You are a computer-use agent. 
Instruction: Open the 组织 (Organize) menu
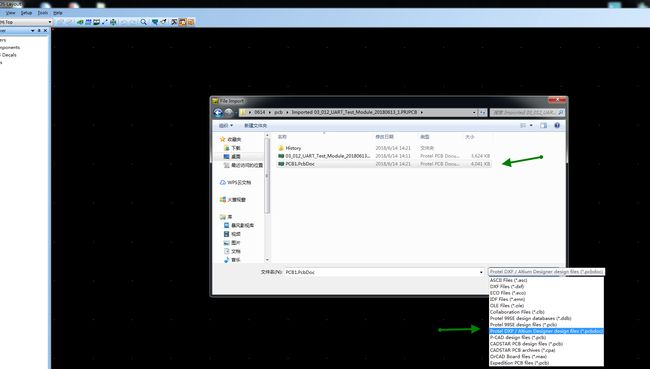click(226, 126)
